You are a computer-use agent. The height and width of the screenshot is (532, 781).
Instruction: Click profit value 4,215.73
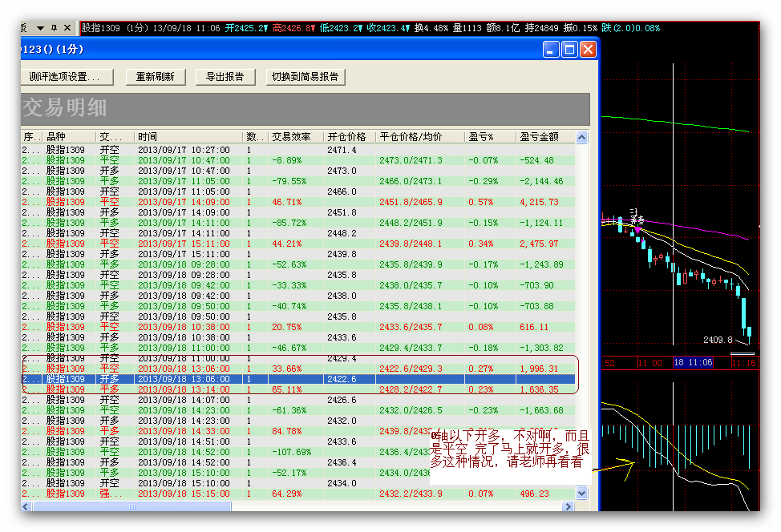click(x=540, y=202)
